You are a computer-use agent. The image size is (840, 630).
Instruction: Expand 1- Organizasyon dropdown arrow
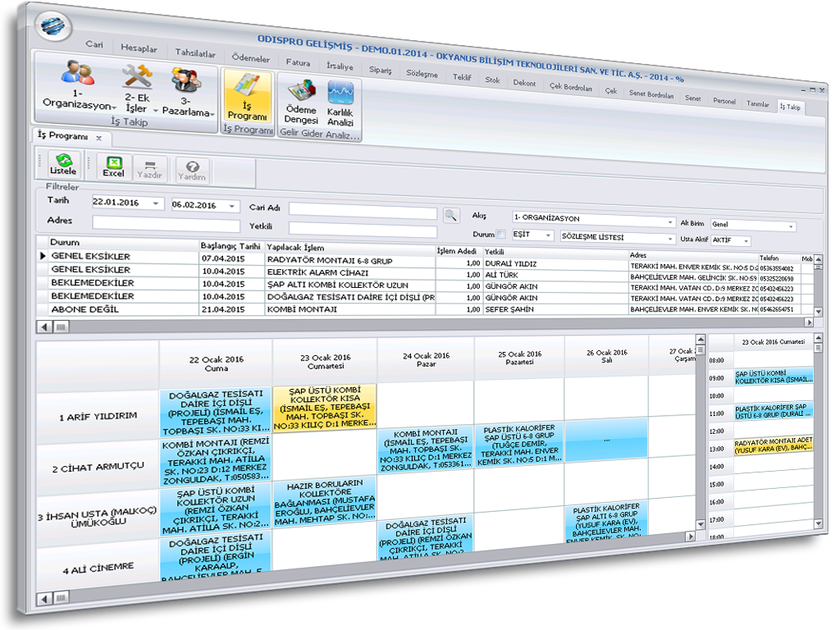(x=114, y=107)
